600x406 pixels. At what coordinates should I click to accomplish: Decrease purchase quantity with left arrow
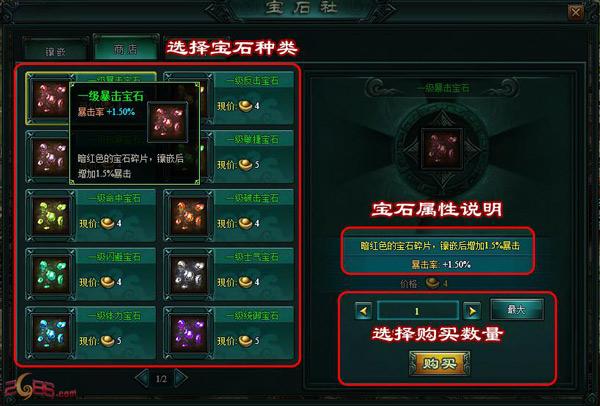363,311
